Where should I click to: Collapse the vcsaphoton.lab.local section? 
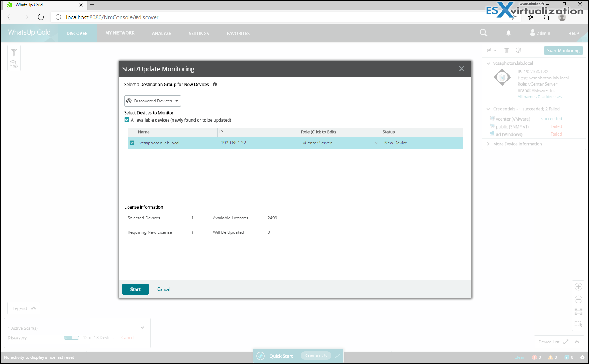[488, 63]
